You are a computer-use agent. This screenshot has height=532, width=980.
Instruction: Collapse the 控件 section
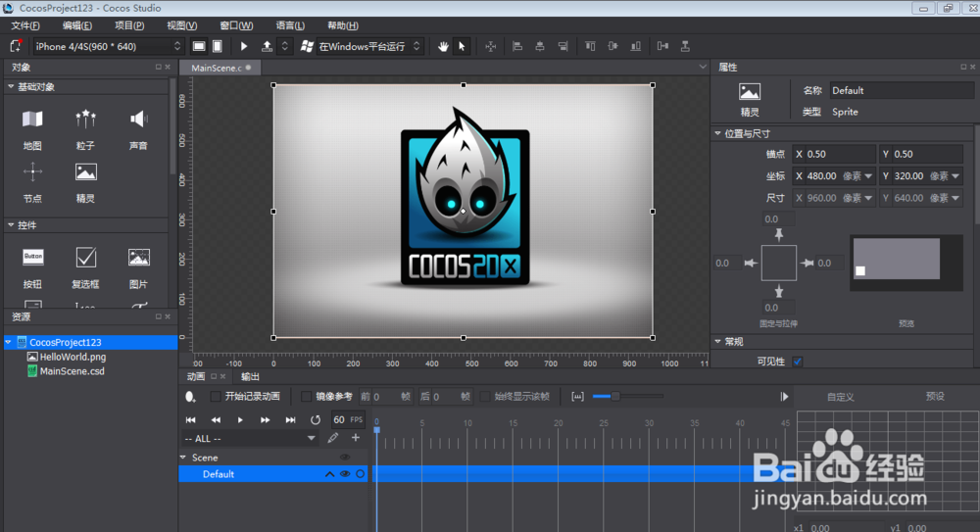click(x=11, y=225)
